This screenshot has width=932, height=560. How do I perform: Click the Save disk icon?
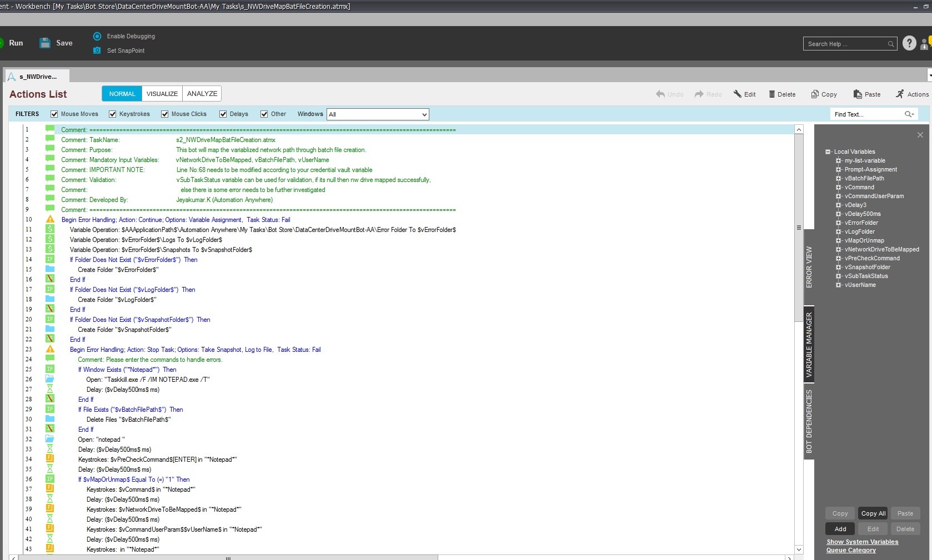45,43
